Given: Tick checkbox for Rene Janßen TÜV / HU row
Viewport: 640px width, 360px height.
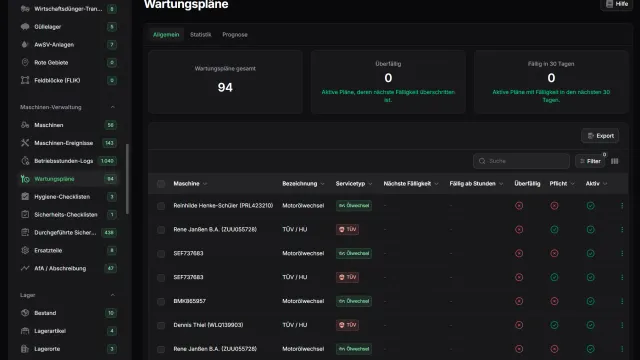Looking at the screenshot, I should click(161, 230).
